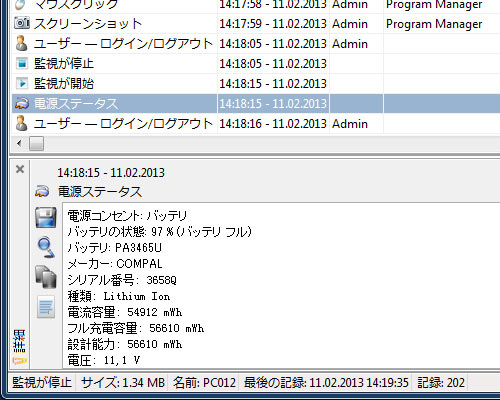Click the 記録: 202 status bar field

click(x=441, y=382)
